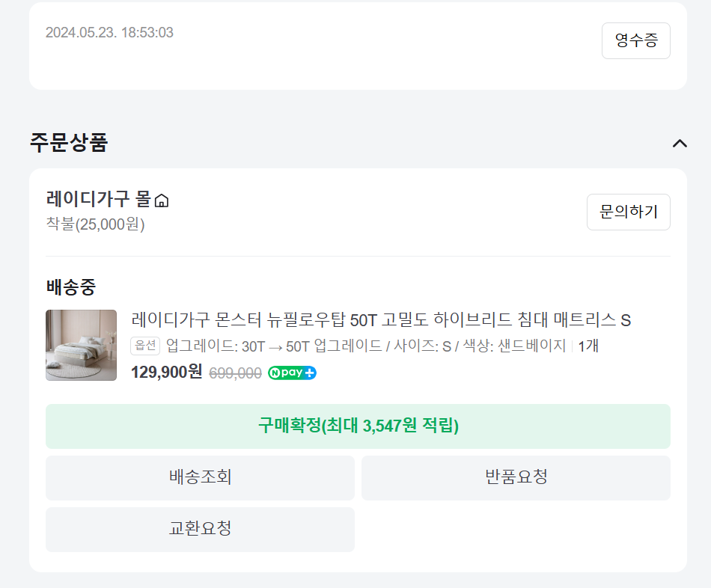
Task: Click the 착불(25,000원) shipping fee text
Action: [95, 224]
